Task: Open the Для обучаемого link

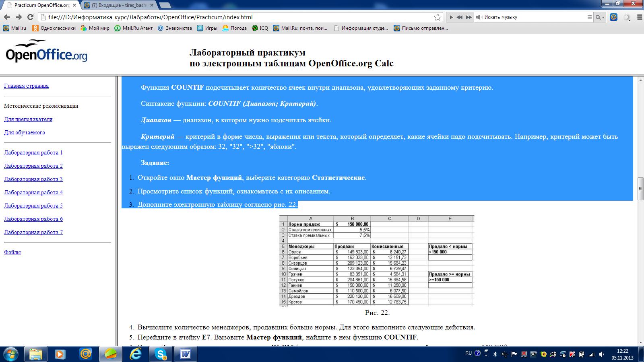Action: [x=25, y=132]
